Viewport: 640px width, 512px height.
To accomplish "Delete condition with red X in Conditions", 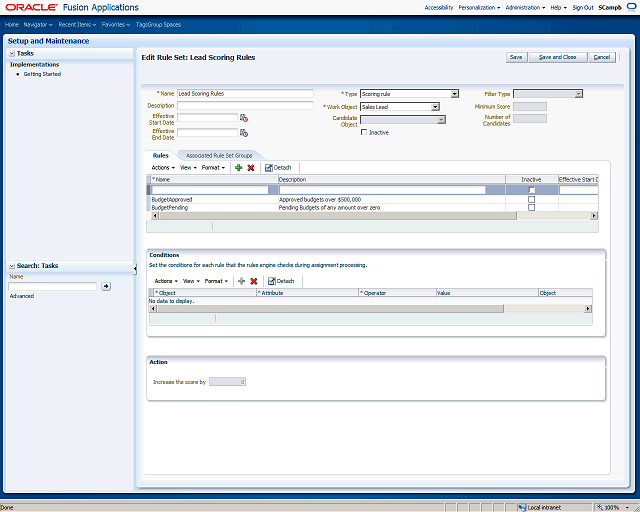I will [253, 281].
